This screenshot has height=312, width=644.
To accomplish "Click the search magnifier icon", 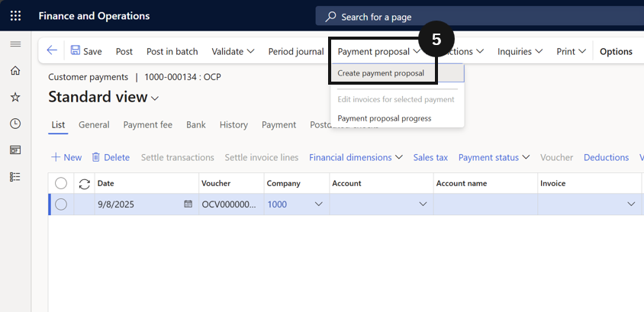I will pos(330,17).
